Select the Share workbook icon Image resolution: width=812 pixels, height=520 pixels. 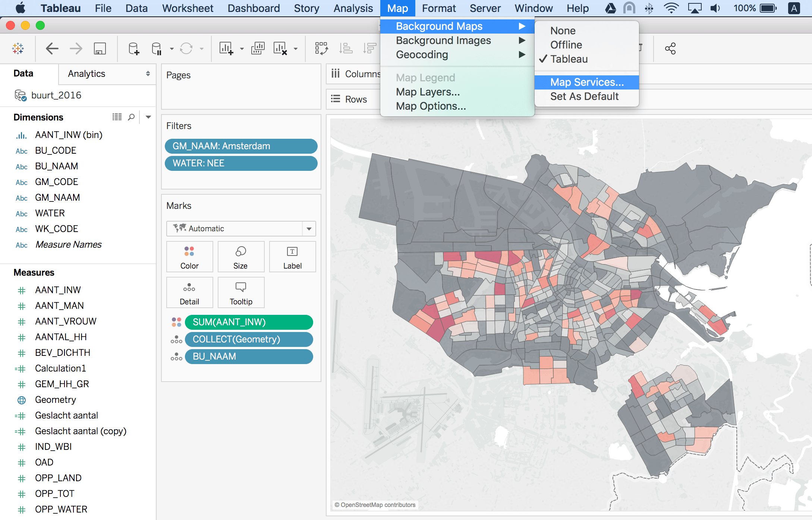tap(670, 48)
